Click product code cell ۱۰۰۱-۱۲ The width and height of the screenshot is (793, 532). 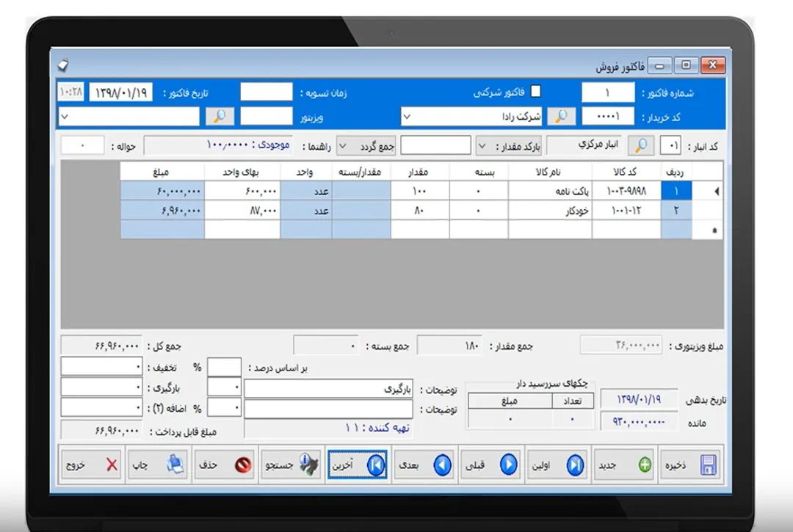pos(626,210)
